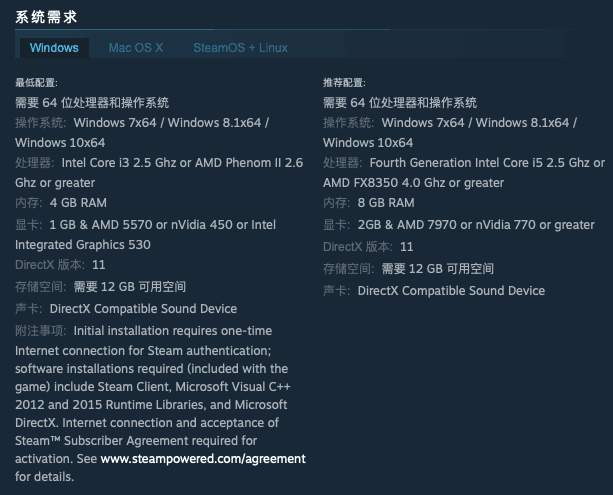Click the 4 GB RAM memory value
The width and height of the screenshot is (613, 495).
tap(78, 203)
